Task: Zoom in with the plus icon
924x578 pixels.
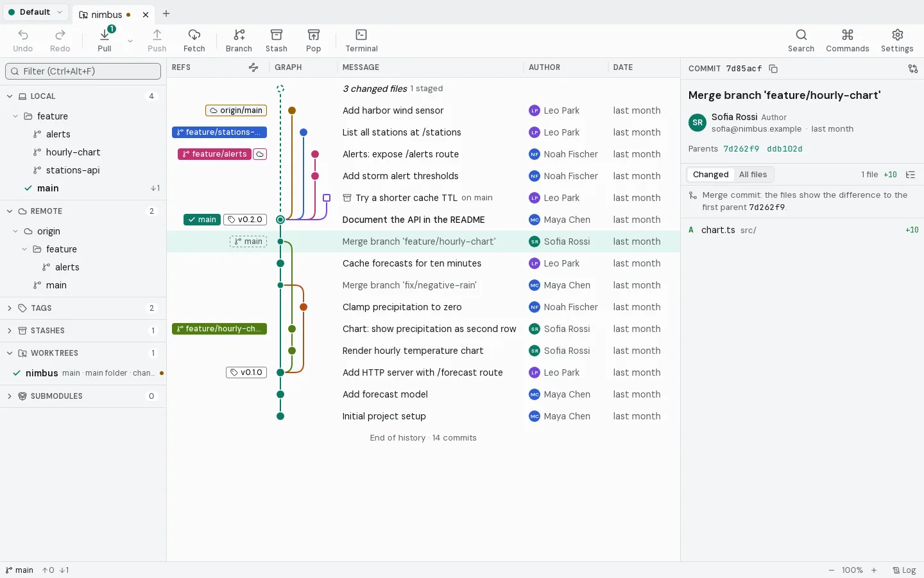Action: point(874,570)
